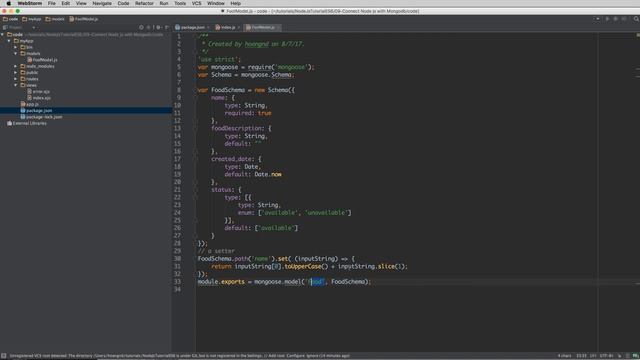Click line number 21 in the gutter
640x360 pixels.
tap(177, 190)
